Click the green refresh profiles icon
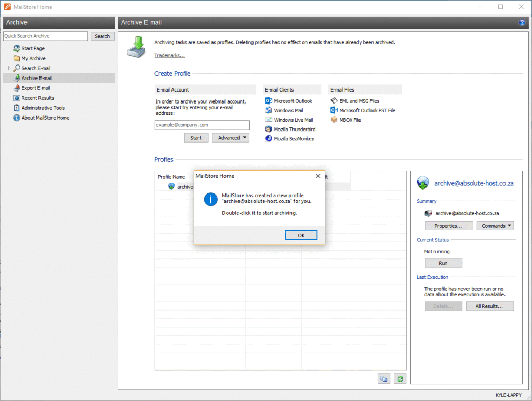 coord(400,379)
